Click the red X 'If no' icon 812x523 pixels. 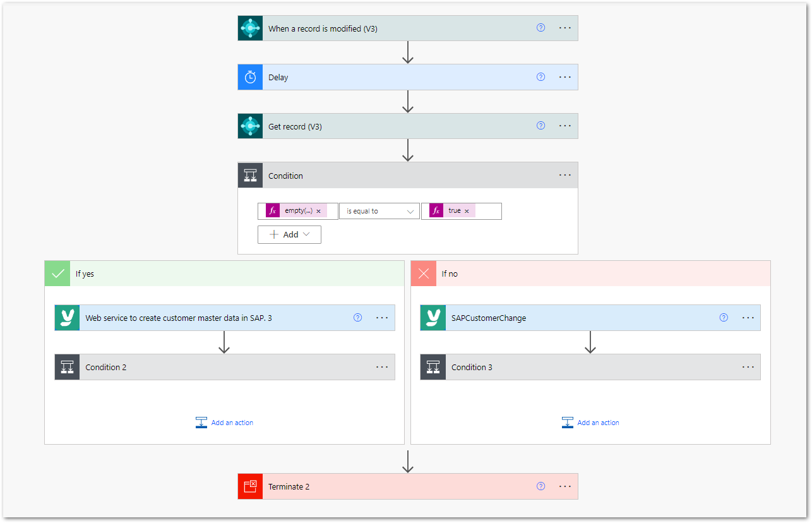click(424, 274)
